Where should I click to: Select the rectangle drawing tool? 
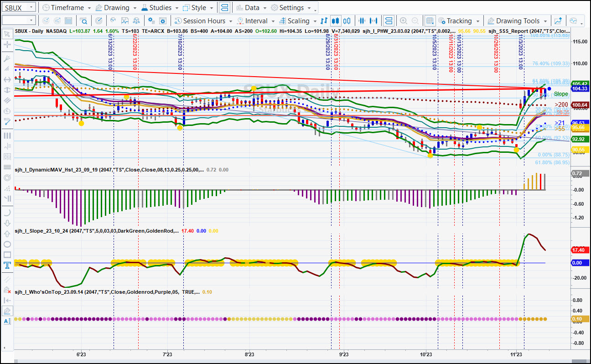point(7,255)
